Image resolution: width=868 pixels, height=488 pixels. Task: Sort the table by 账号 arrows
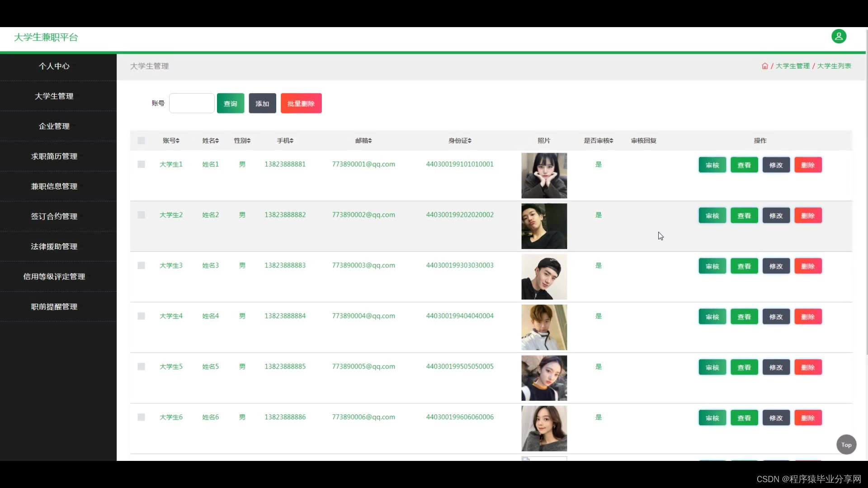pos(178,141)
